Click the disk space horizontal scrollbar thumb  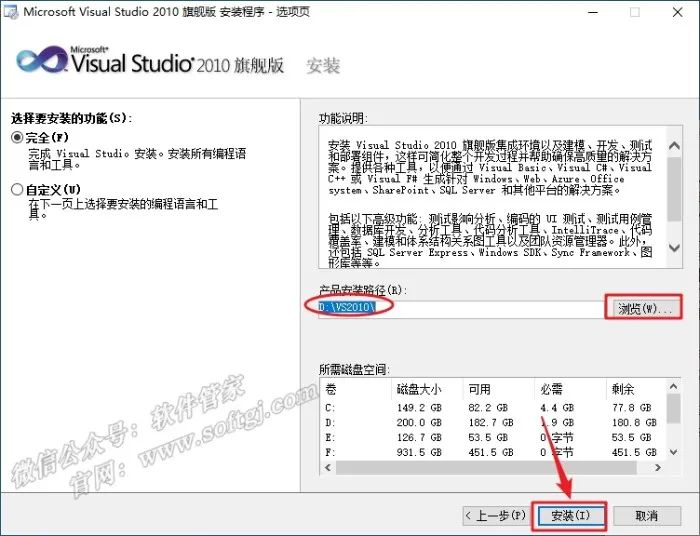[x=486, y=467]
